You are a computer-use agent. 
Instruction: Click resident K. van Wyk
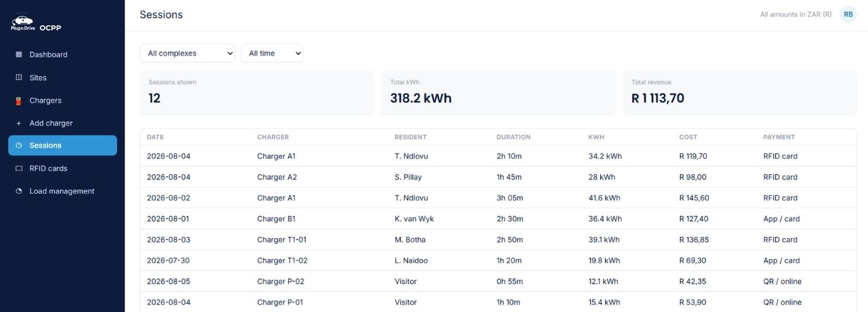point(414,219)
